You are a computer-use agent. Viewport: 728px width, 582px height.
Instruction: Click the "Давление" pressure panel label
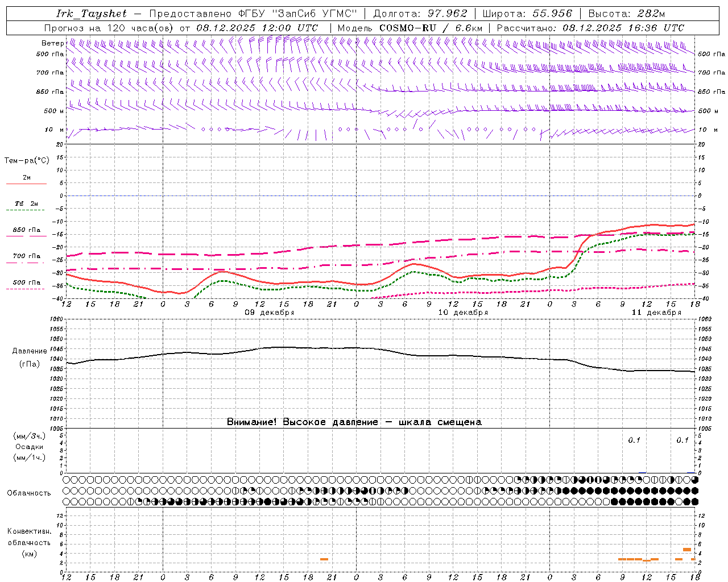[x=28, y=351]
